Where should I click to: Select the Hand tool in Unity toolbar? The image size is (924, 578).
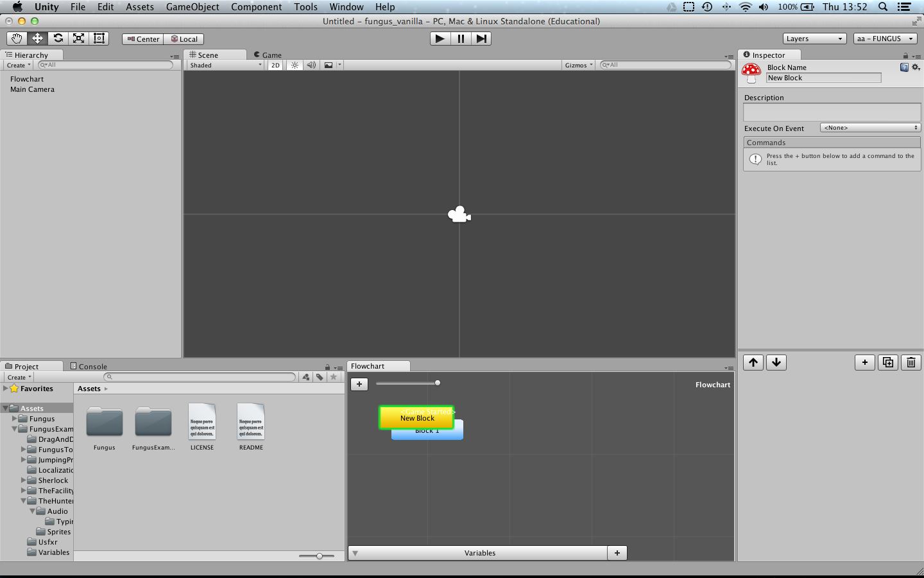(x=17, y=39)
